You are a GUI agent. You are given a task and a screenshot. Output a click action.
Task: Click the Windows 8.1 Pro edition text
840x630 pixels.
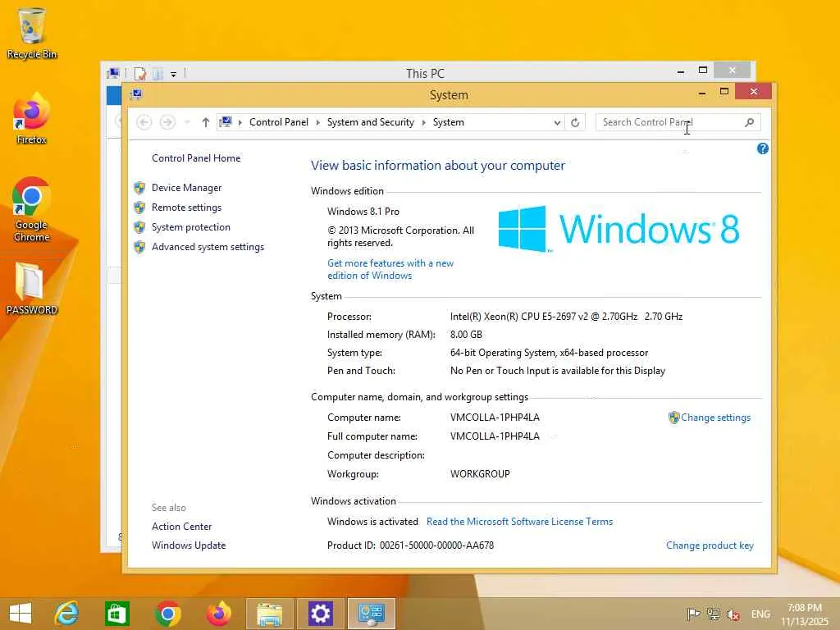click(x=363, y=212)
